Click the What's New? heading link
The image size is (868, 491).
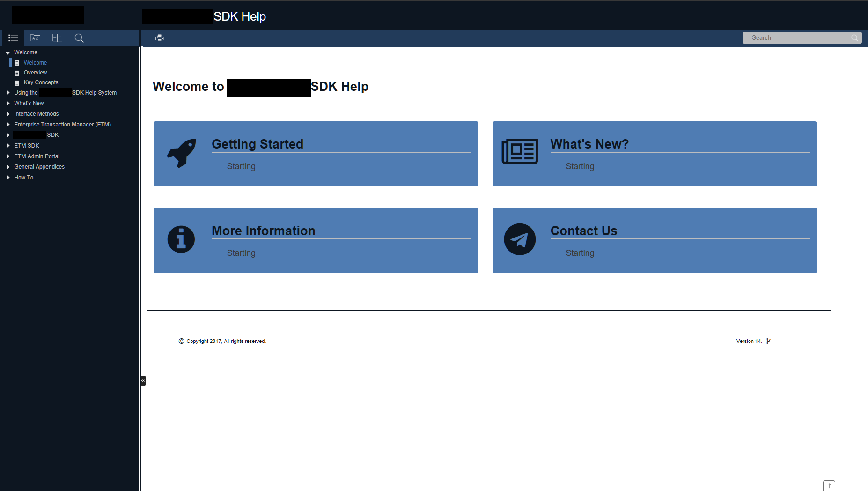[589, 144]
